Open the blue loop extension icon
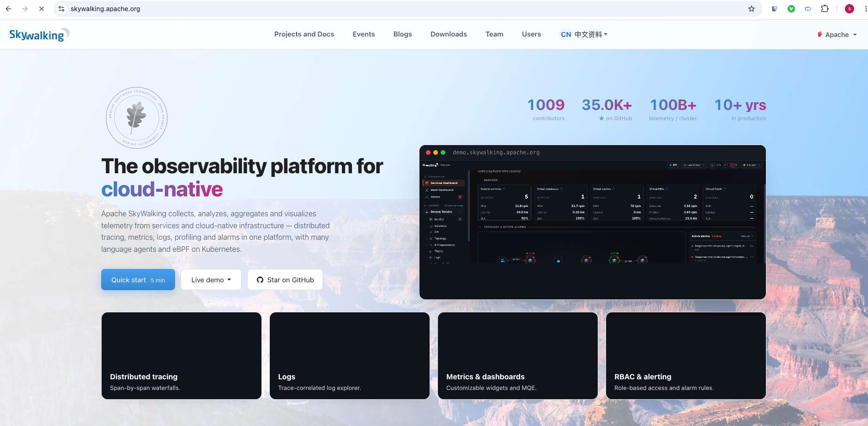 [x=808, y=9]
